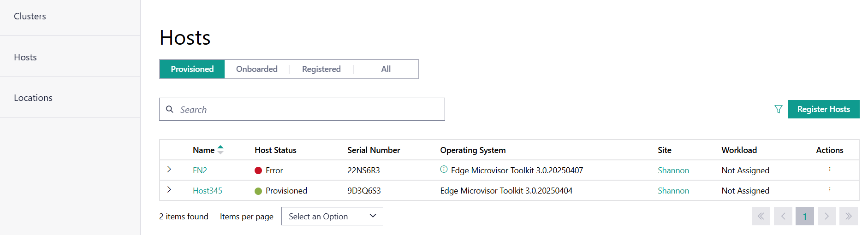Viewport: 868px width, 235px height.
Task: Go to previous page arrow
Action: coord(783,216)
